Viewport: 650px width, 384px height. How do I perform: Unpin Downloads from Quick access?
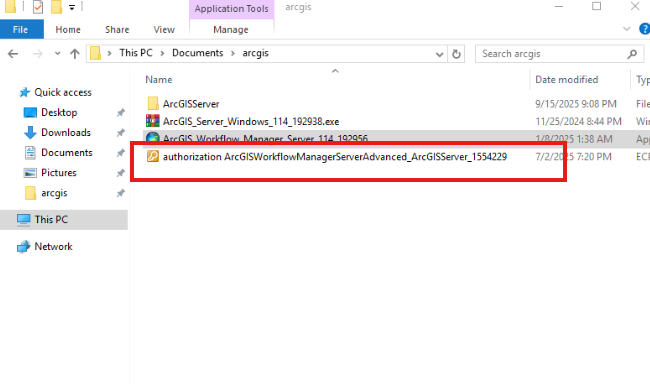(x=120, y=133)
